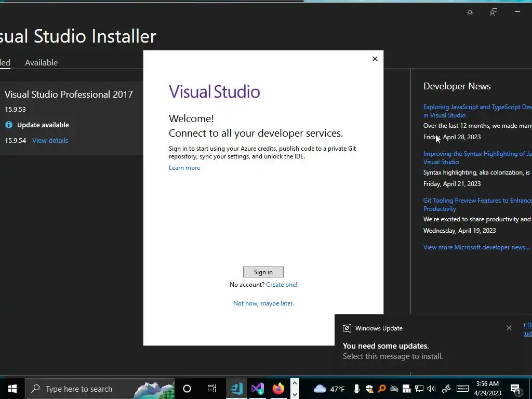Switch to the Available tab

(x=42, y=62)
